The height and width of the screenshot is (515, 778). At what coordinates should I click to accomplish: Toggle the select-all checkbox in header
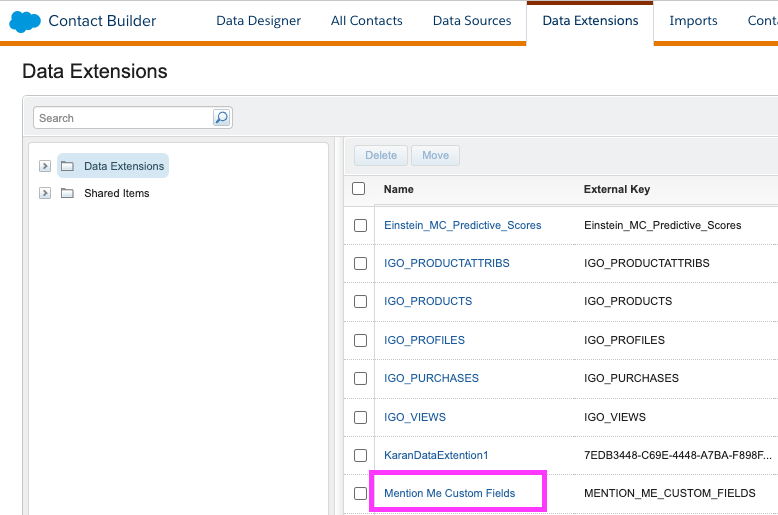[358, 189]
